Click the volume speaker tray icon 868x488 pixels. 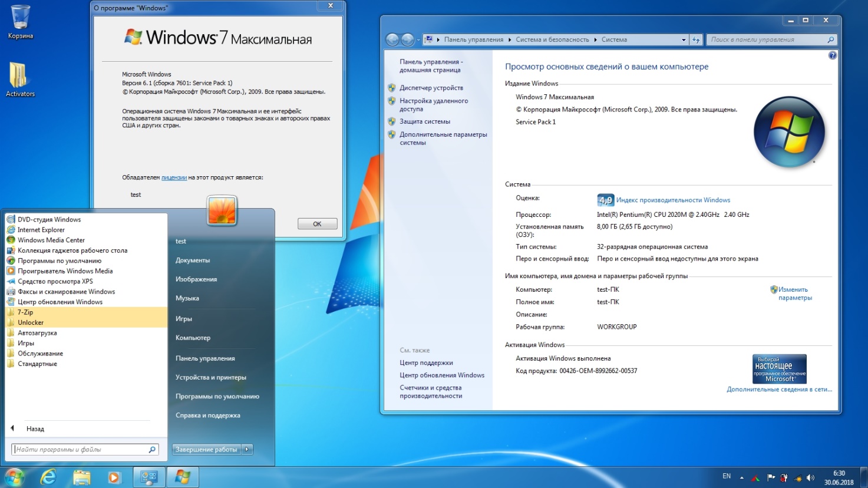[x=810, y=477]
